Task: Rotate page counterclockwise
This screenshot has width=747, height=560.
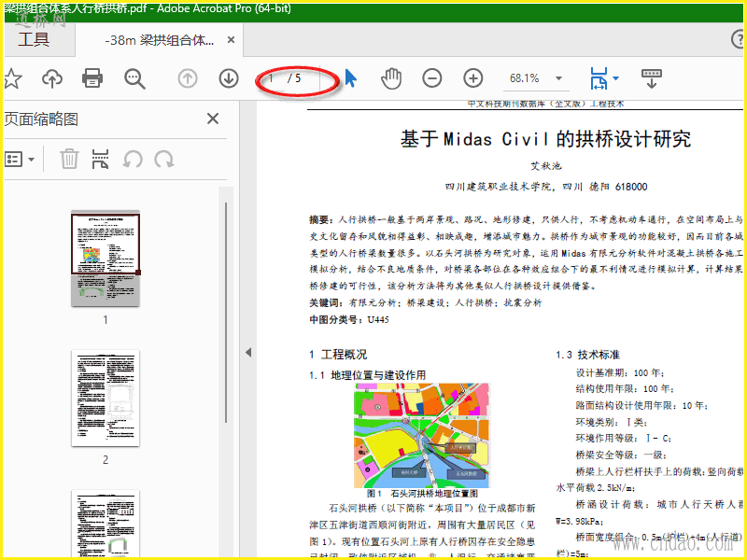Action: click(133, 159)
